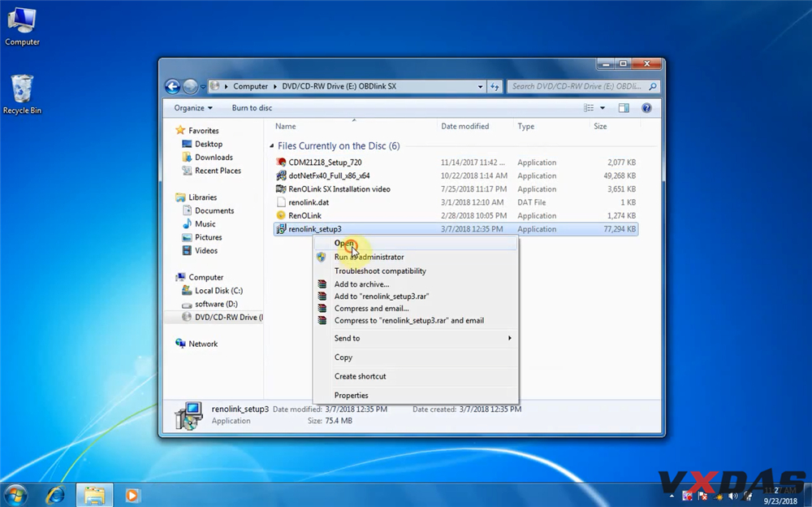Select the RenOLink application icon
This screenshot has width=812, height=507.
[x=281, y=215]
